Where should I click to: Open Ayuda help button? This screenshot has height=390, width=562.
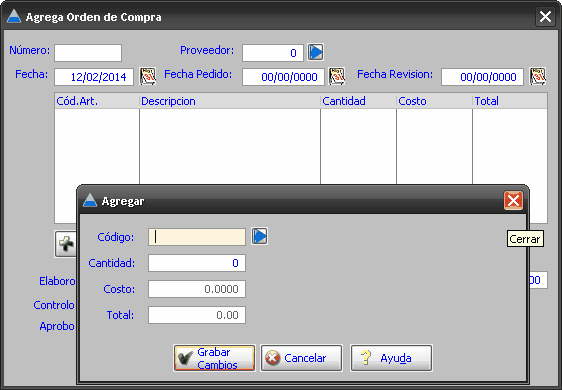pos(391,358)
